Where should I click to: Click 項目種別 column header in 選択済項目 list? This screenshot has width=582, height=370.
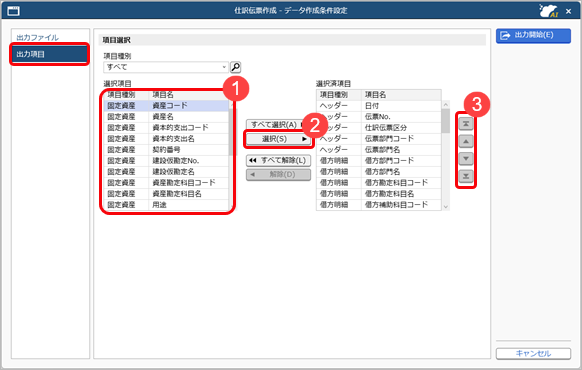pos(339,95)
